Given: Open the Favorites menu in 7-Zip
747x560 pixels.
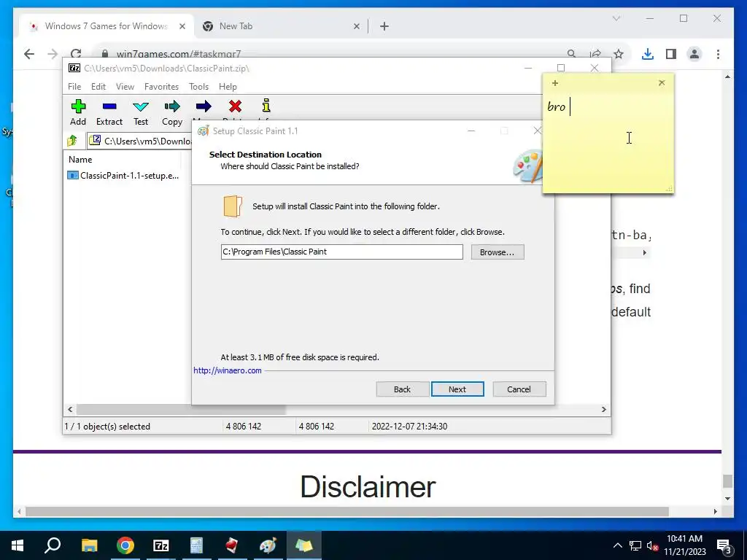Looking at the screenshot, I should 161,87.
